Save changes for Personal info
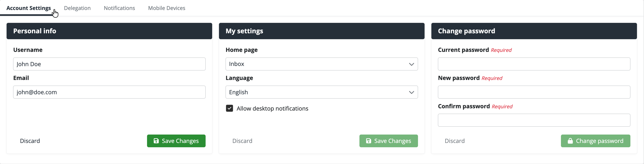 point(176,141)
